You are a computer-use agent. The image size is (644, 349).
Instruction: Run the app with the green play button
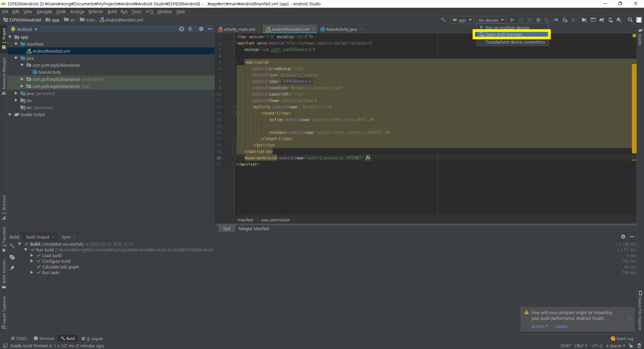pos(512,20)
